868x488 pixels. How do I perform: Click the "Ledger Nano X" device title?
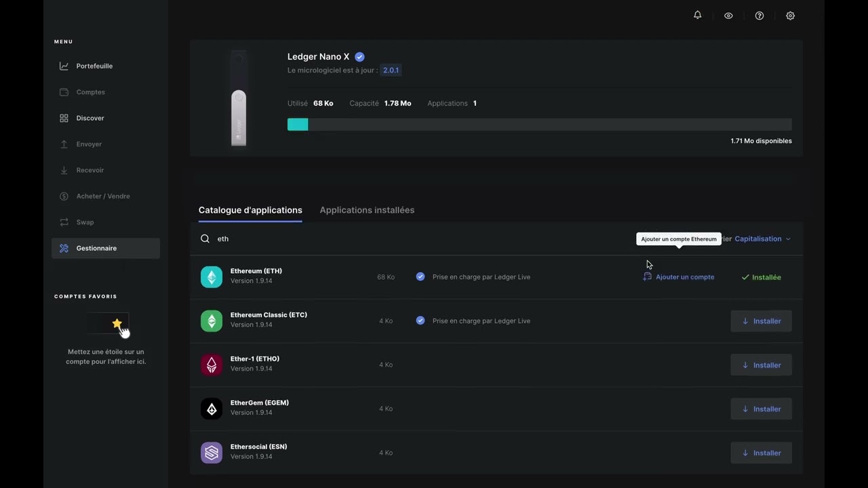pos(318,57)
